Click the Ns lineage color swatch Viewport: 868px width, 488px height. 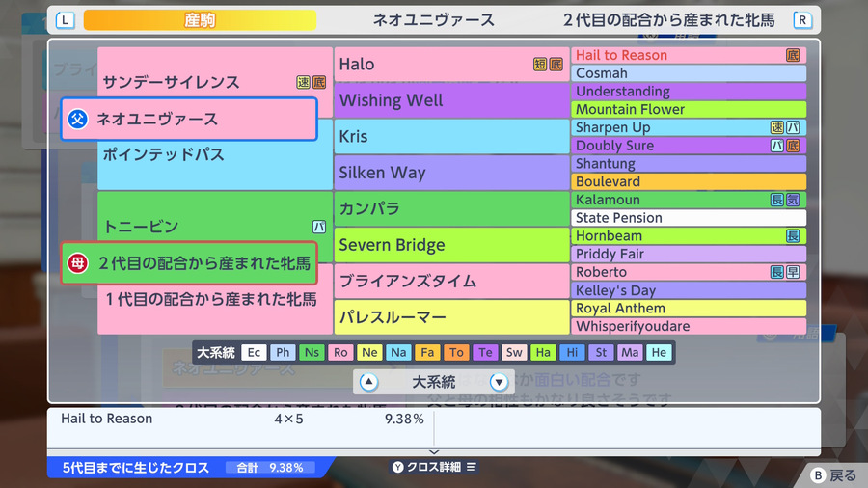click(312, 352)
